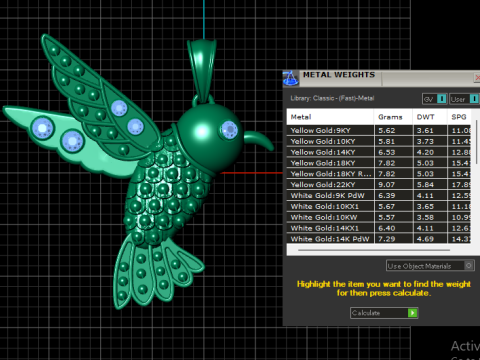
Task: Click the 5.81 grams value
Action: tap(387, 141)
